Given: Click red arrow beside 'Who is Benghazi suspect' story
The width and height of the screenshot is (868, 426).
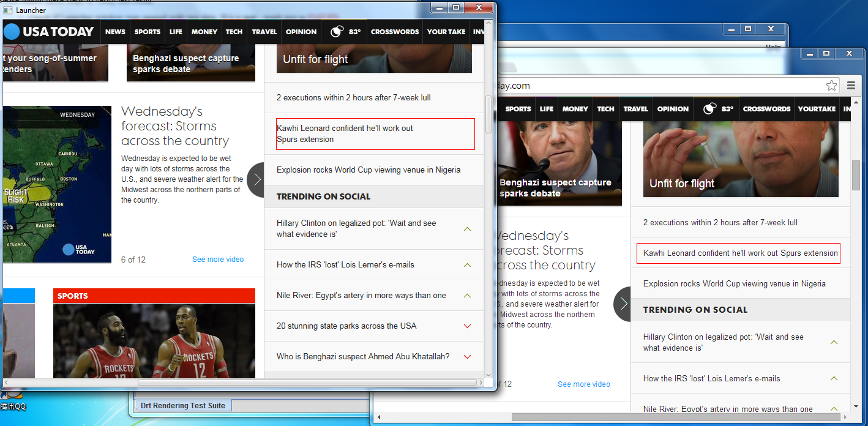Looking at the screenshot, I should 467,357.
